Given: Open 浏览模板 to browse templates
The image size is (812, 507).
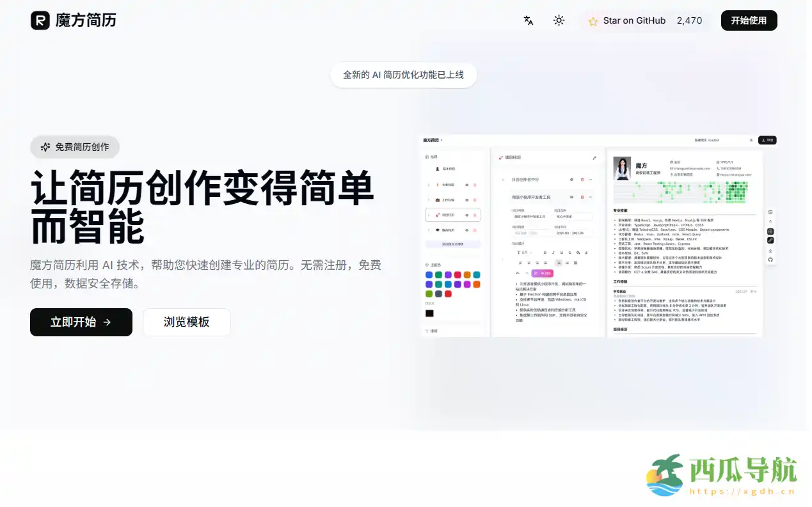Looking at the screenshot, I should point(186,322).
